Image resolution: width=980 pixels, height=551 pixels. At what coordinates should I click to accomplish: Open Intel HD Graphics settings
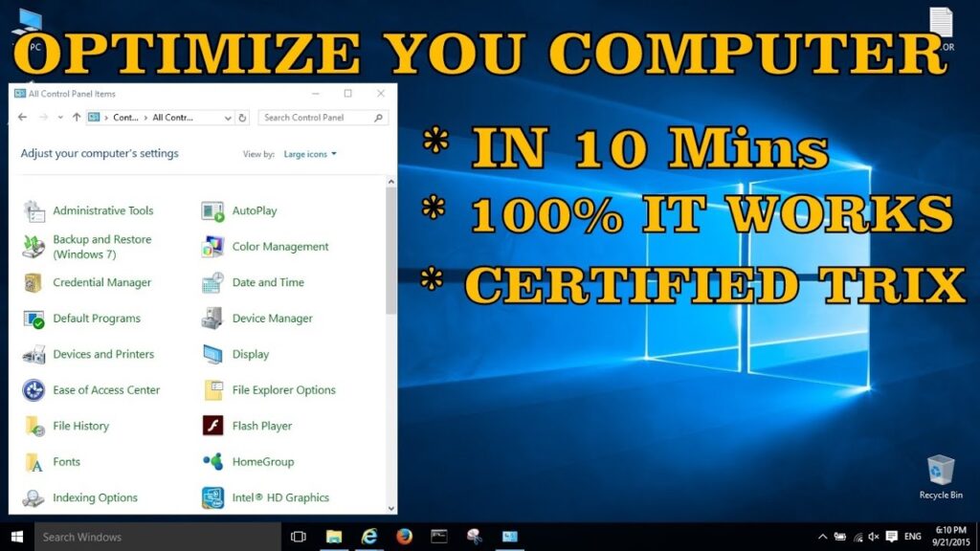pos(280,497)
